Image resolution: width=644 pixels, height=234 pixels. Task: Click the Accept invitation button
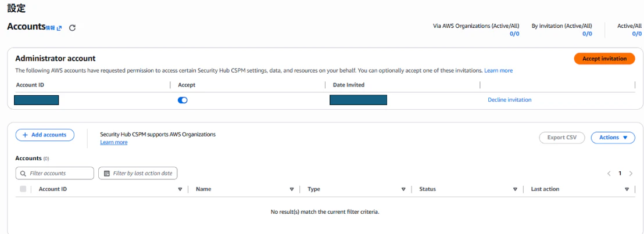tap(604, 59)
